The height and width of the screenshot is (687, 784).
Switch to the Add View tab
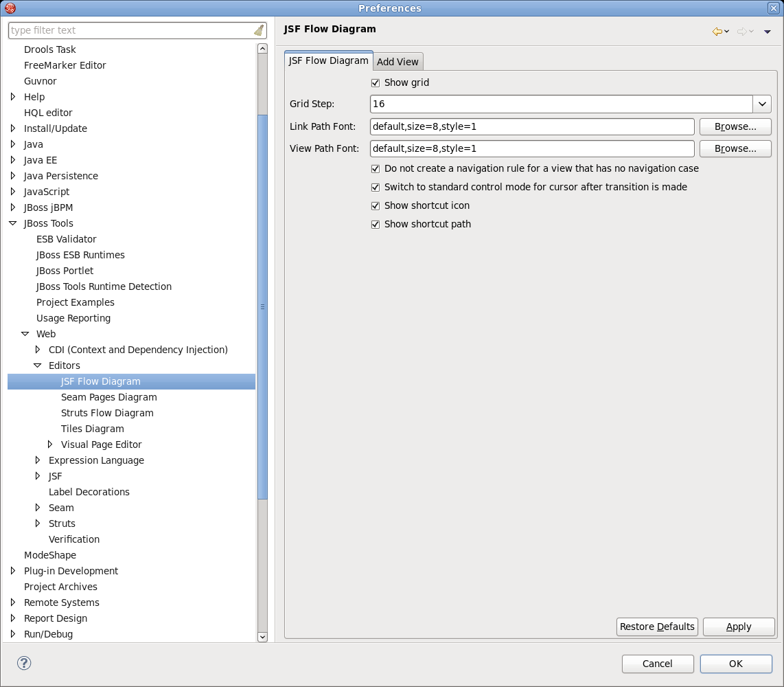coord(397,62)
